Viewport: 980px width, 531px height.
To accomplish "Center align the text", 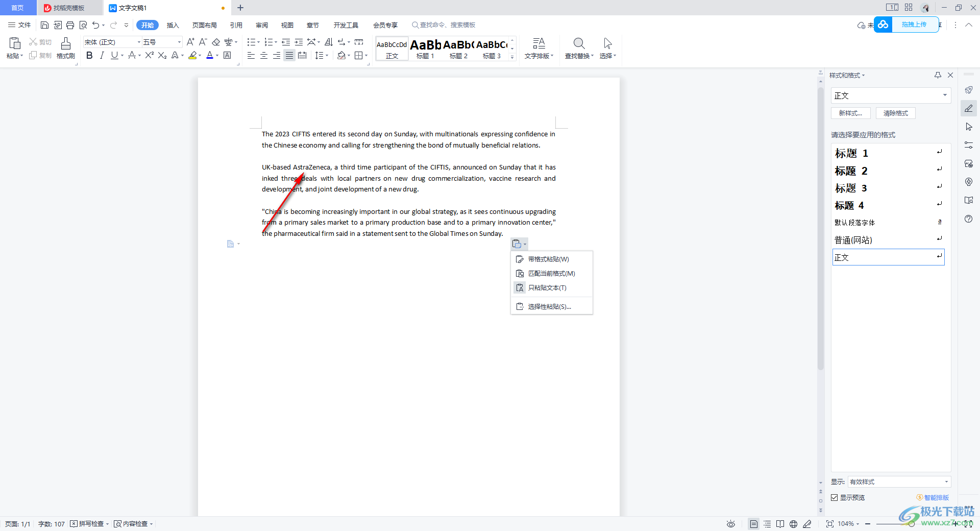I will [x=264, y=55].
